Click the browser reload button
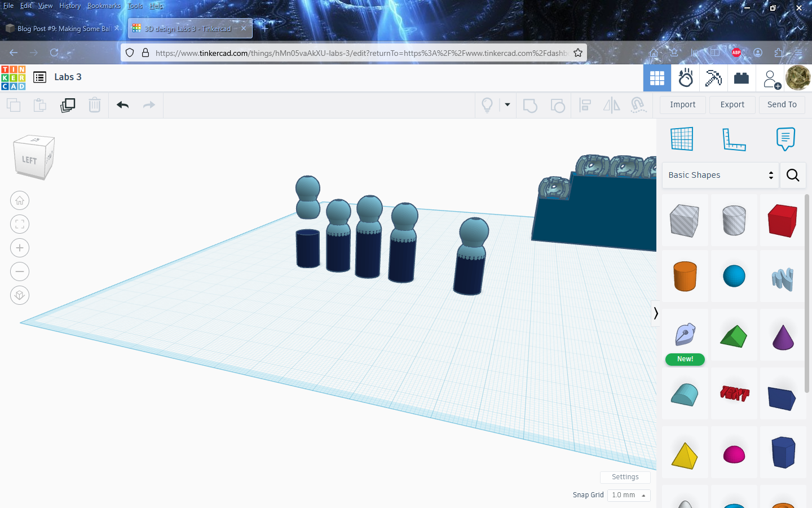812x508 pixels. pos(54,52)
